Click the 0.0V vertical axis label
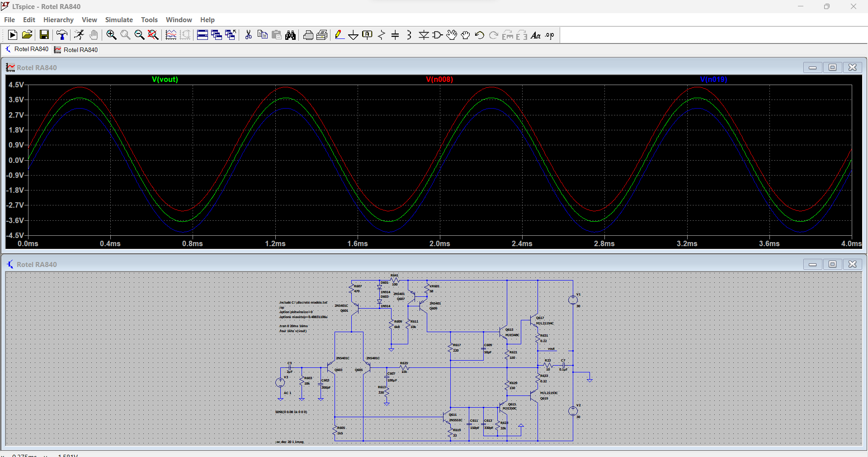 pos(16,160)
